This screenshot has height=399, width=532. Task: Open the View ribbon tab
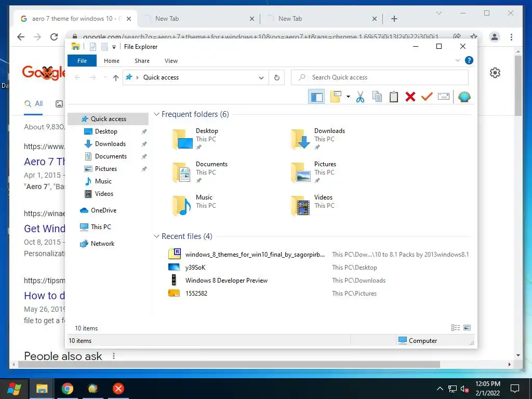[171, 61]
